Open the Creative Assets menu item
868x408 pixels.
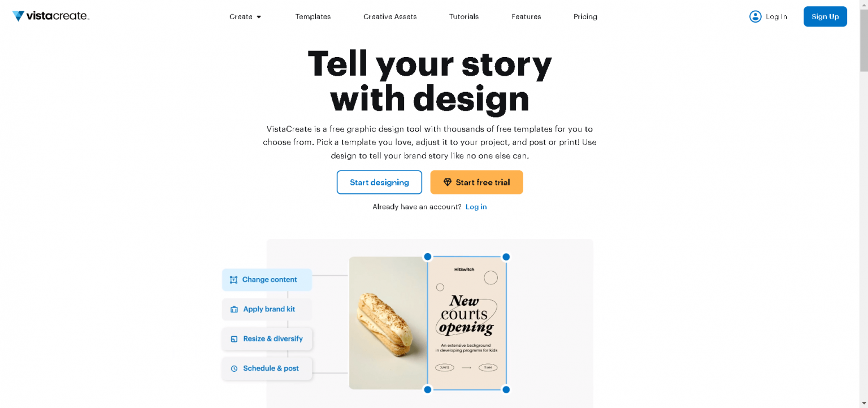[x=390, y=16]
